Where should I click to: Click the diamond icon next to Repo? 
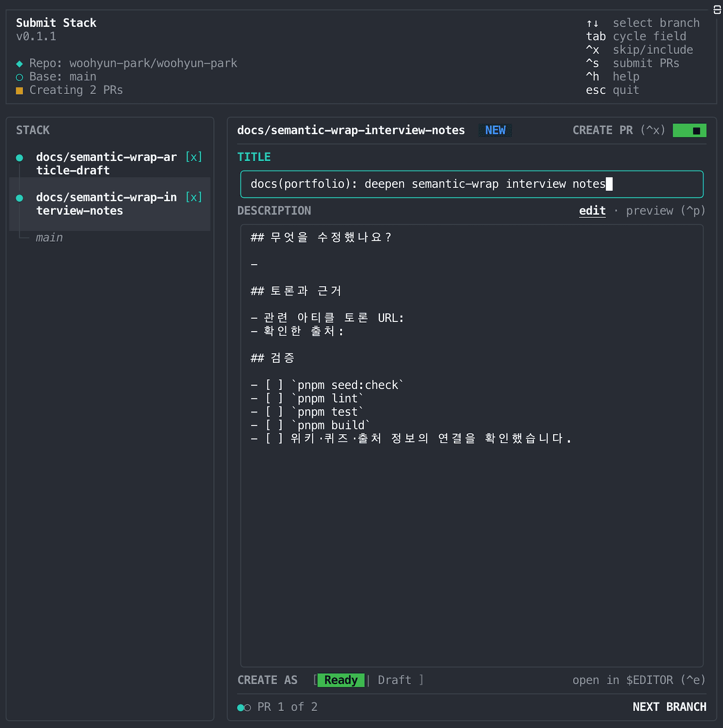pos(19,64)
